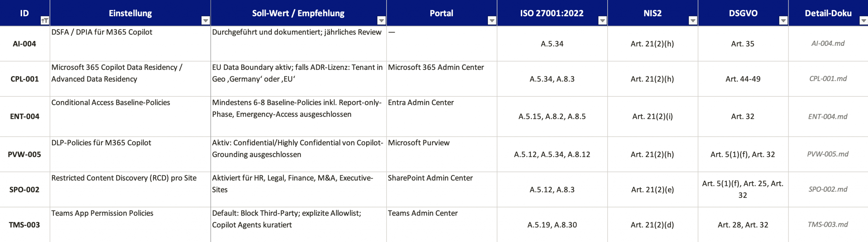Select the Art. 44-49 DSGVO cell
Image resolution: width=868 pixels, height=242 pixels.
743,79
